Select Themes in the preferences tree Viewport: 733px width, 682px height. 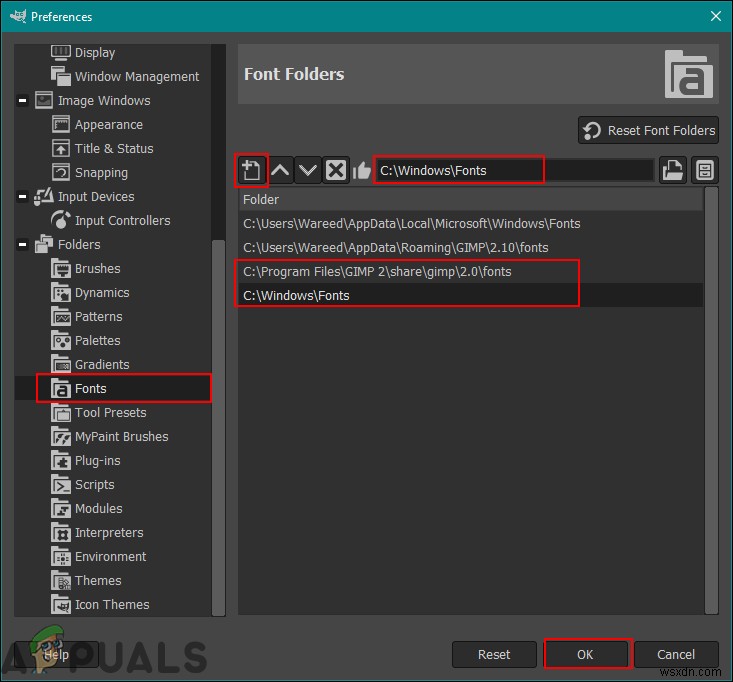(98, 581)
